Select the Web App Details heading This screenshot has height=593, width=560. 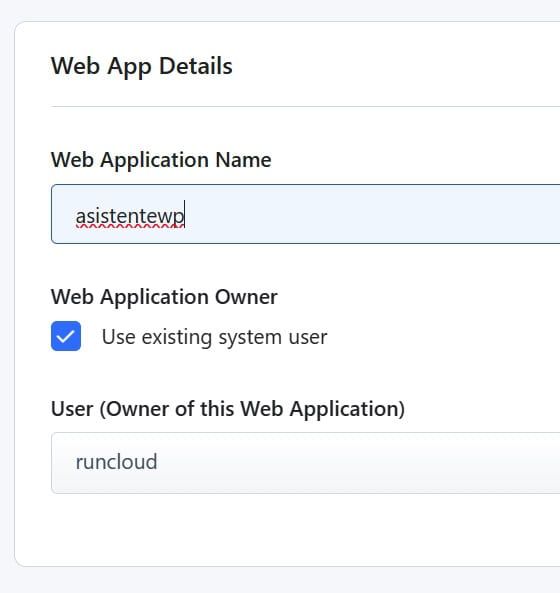tap(142, 67)
